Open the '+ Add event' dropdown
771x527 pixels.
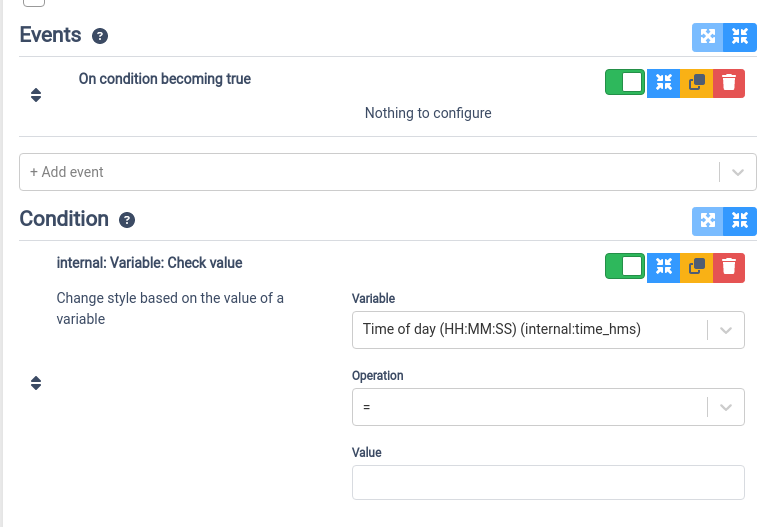(x=387, y=172)
